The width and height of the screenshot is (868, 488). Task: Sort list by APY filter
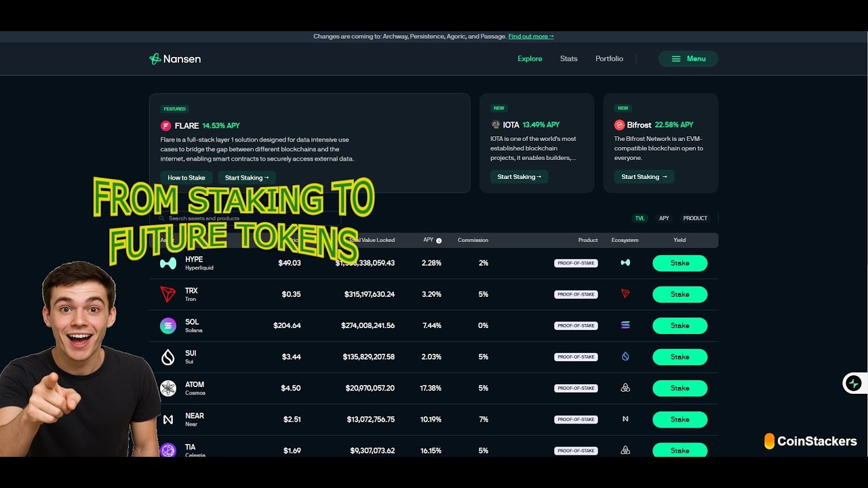664,218
